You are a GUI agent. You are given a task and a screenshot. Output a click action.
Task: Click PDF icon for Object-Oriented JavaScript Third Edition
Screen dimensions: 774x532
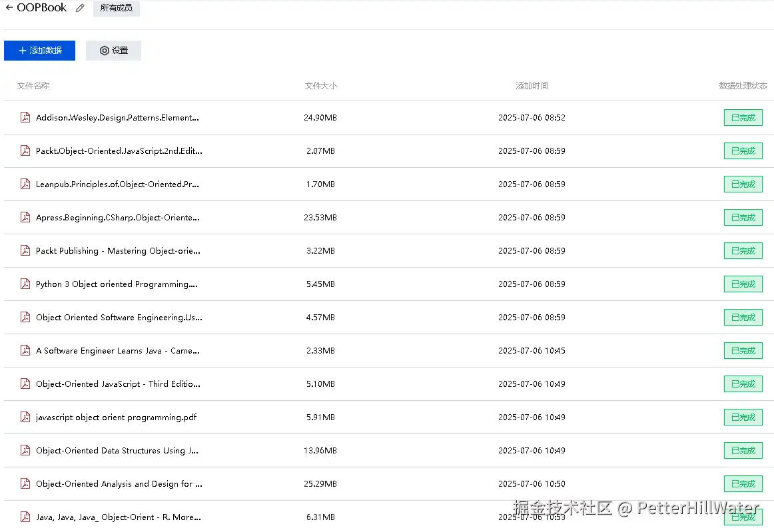tap(25, 384)
